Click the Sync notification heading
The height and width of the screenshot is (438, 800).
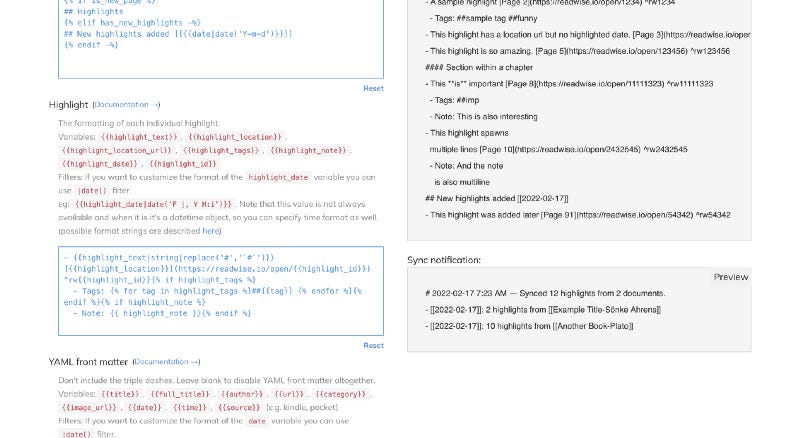pyautogui.click(x=444, y=260)
